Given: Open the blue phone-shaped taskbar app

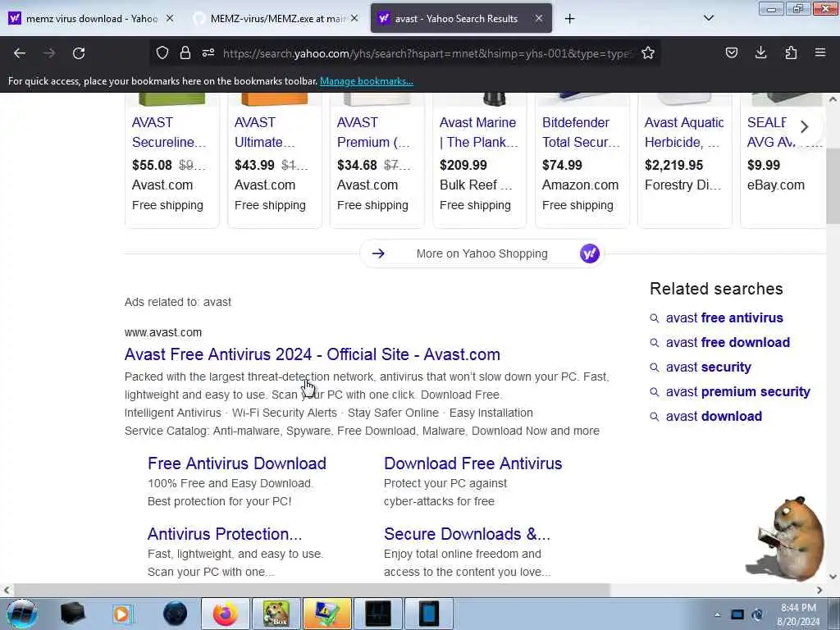Looking at the screenshot, I should 429,614.
